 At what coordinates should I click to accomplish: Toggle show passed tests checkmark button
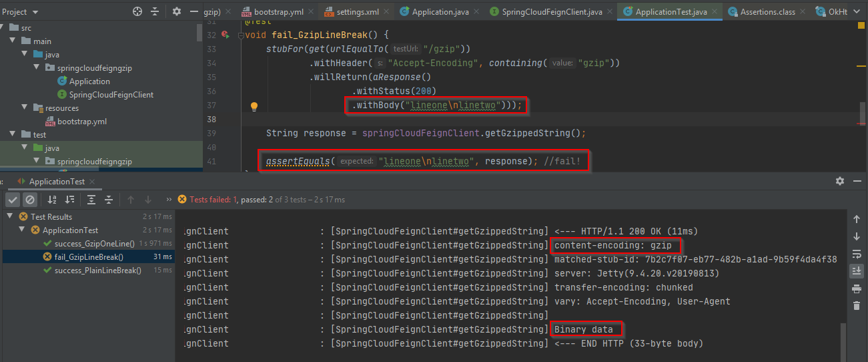(13, 200)
